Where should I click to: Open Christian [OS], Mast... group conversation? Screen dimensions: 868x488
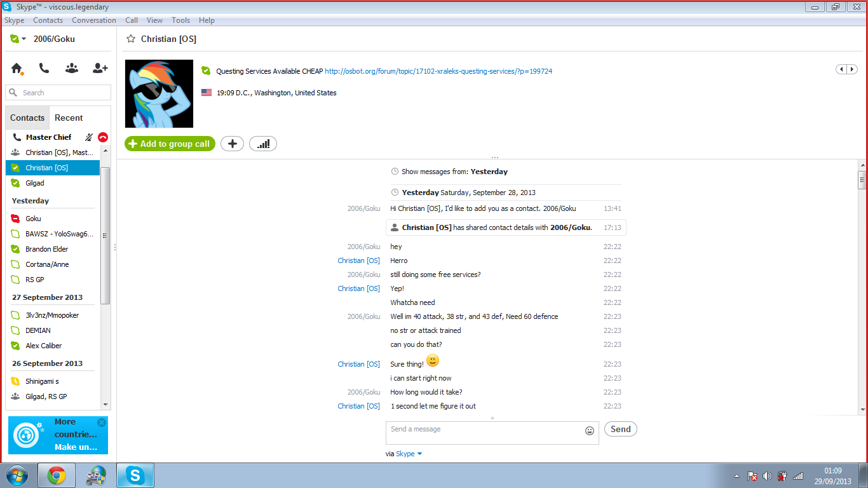53,152
